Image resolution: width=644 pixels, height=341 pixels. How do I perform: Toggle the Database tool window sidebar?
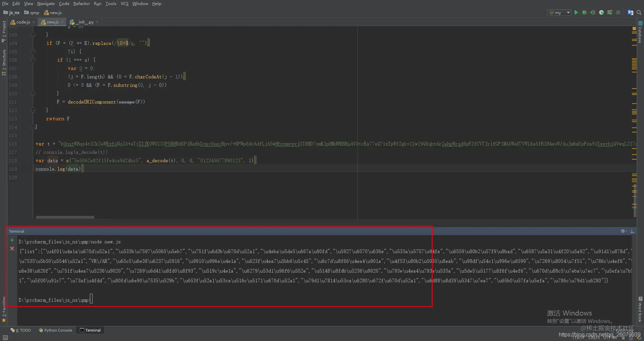(640, 32)
